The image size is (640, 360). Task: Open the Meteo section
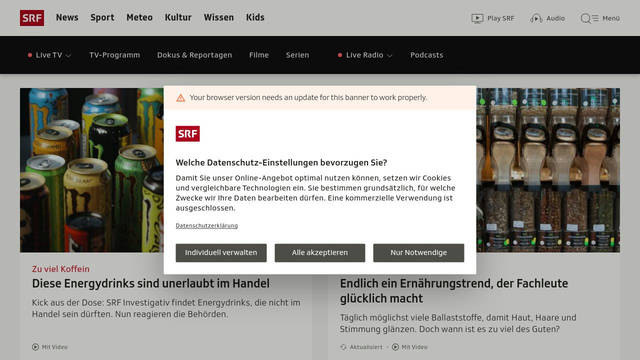point(140,18)
